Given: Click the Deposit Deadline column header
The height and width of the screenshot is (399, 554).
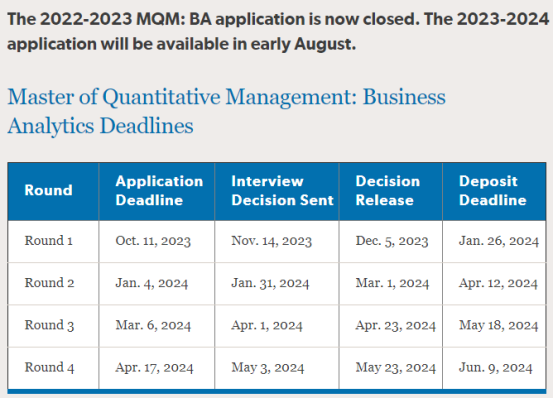Looking at the screenshot, I should click(493, 190).
